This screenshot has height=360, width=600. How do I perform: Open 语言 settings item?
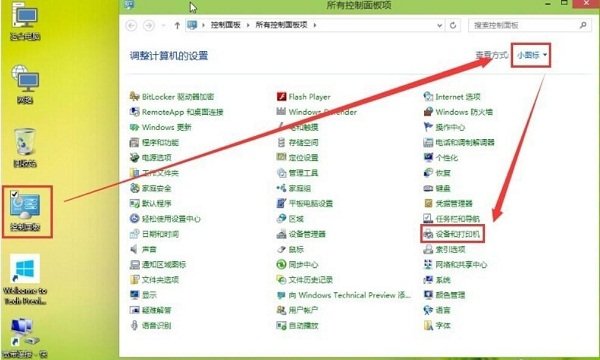pos(437,310)
